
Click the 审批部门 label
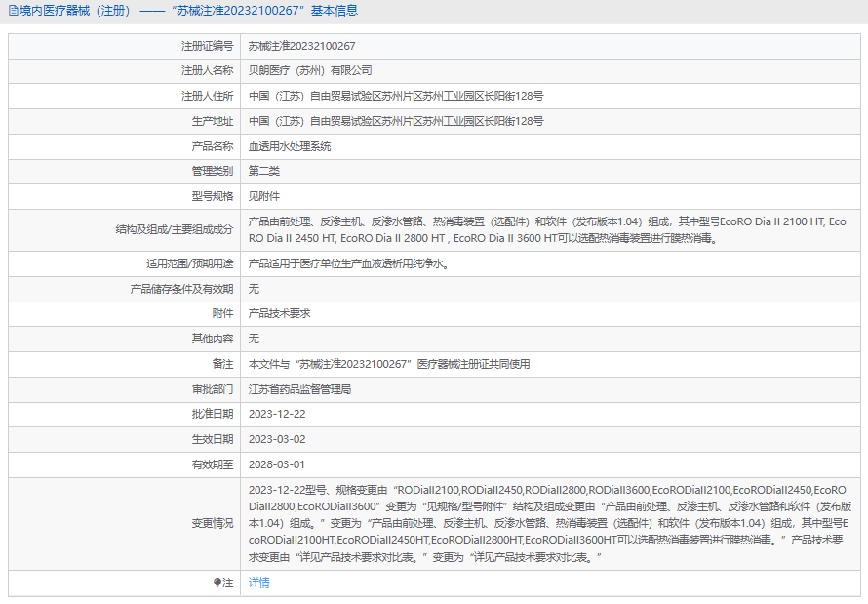click(213, 389)
